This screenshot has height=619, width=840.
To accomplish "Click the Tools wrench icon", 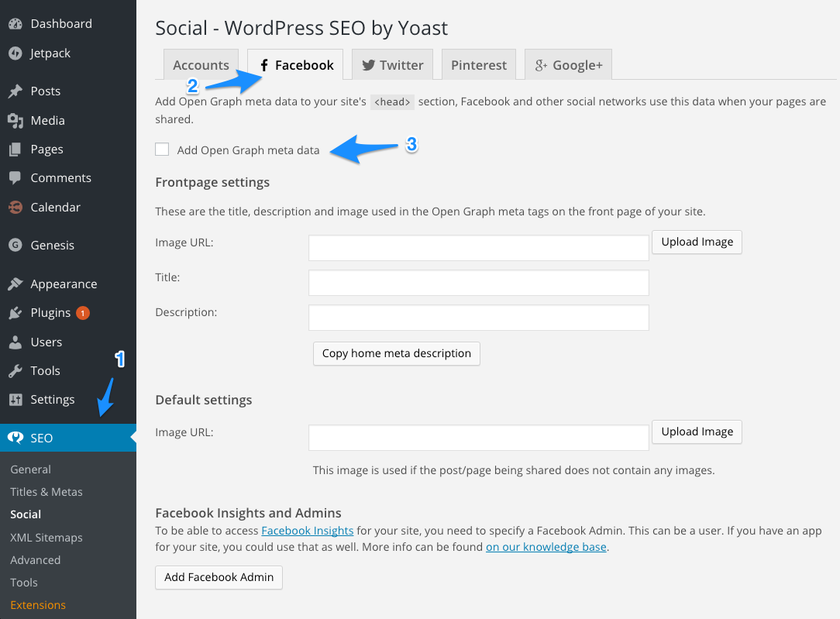I will click(15, 370).
